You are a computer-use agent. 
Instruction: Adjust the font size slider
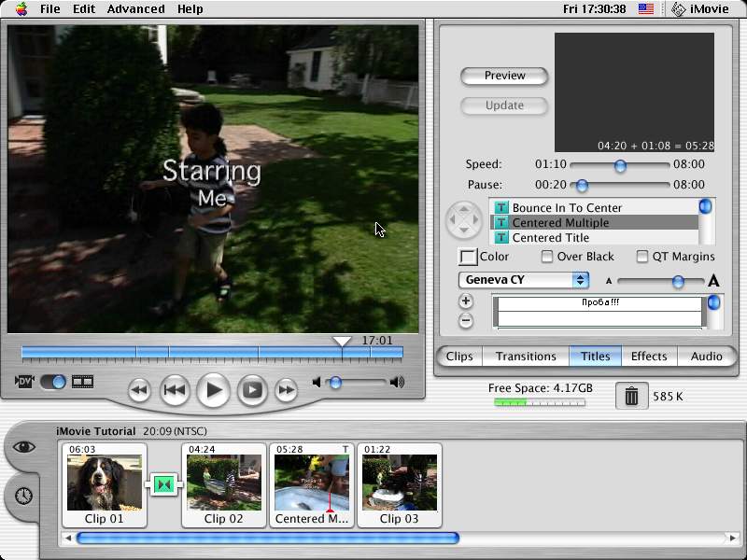tap(678, 282)
